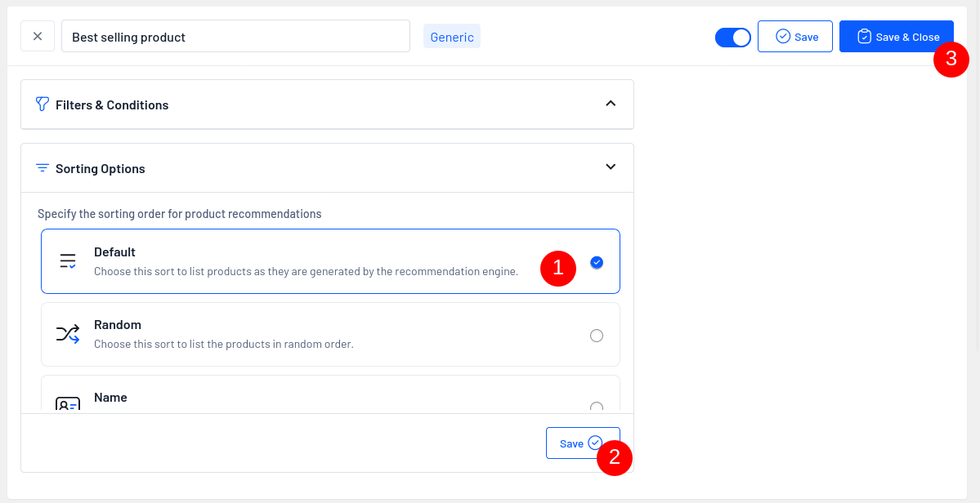Collapse the Sorting Options chevron
The width and height of the screenshot is (980, 503).
click(611, 167)
